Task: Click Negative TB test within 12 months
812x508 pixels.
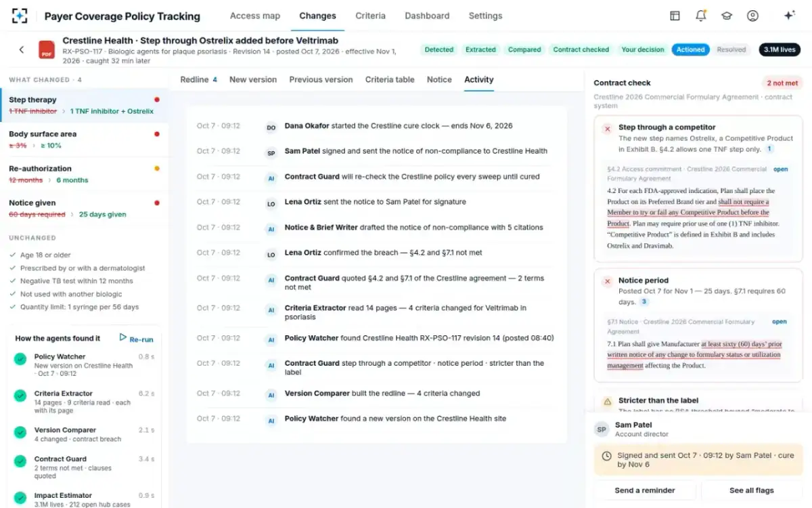Action: point(76,281)
